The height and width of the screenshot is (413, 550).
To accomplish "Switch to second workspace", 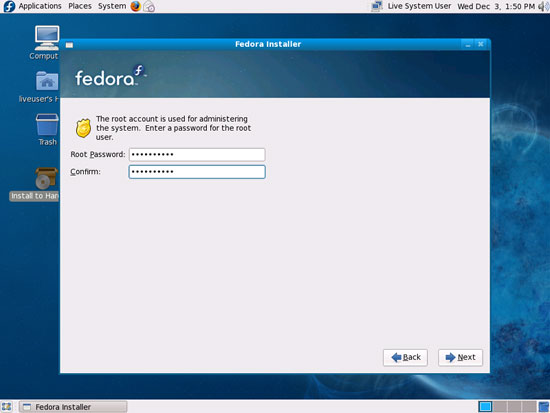I will [500, 407].
